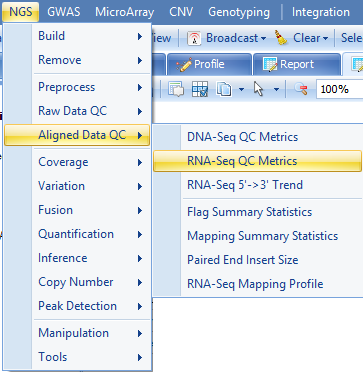The height and width of the screenshot is (372, 363).
Task: Open the copy icon dropdown arrow
Action: click(241, 89)
